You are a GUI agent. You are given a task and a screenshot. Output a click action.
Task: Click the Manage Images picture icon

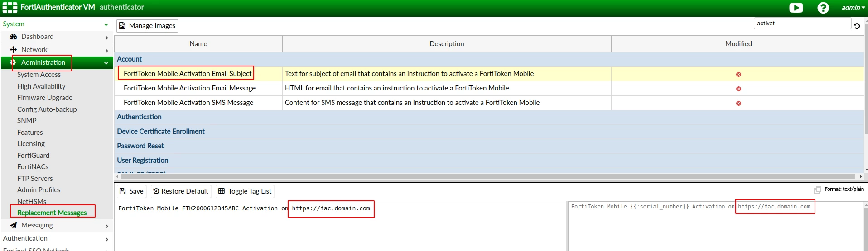(x=122, y=26)
